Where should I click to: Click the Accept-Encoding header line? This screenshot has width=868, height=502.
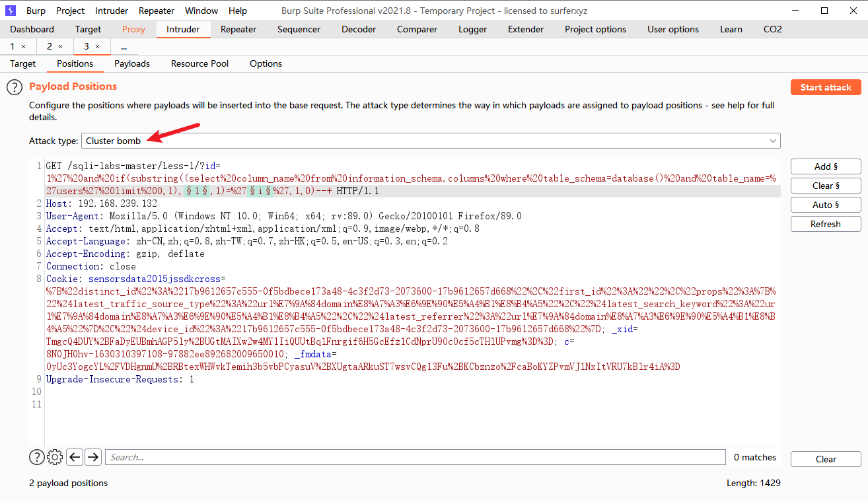tap(126, 254)
